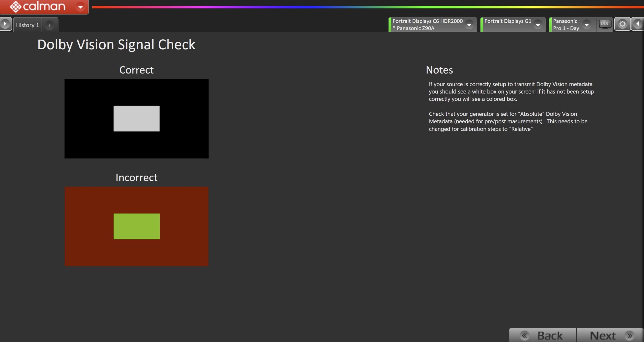Image resolution: width=644 pixels, height=342 pixels.
Task: Advance to the next step with Next
Action: [x=610, y=335]
